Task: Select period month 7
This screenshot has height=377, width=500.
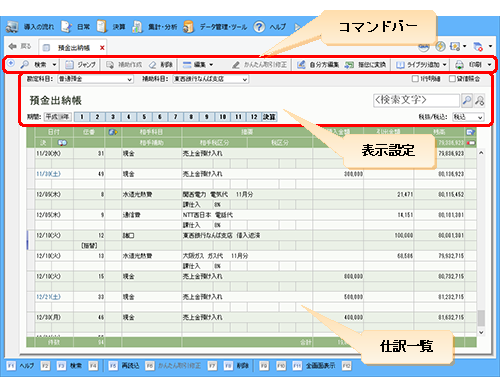Action: [176, 117]
